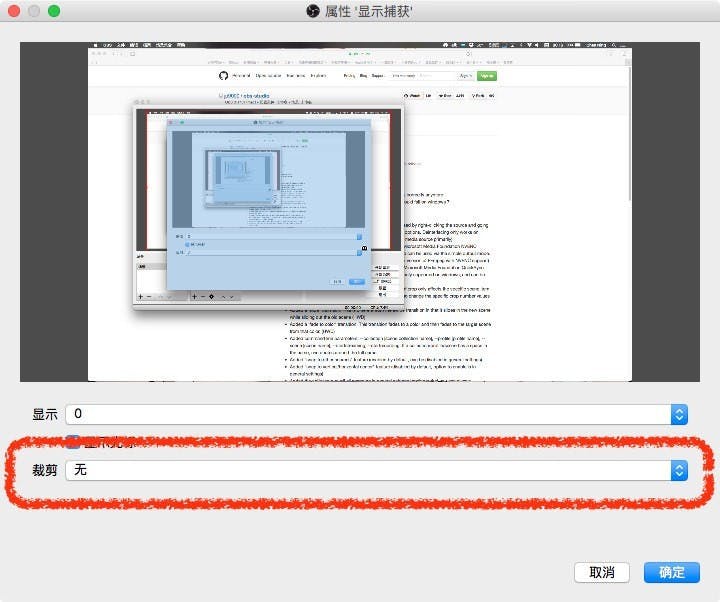Click the blue arrows of the 裁剪 dropdown
This screenshot has width=720, height=602.
(678, 470)
